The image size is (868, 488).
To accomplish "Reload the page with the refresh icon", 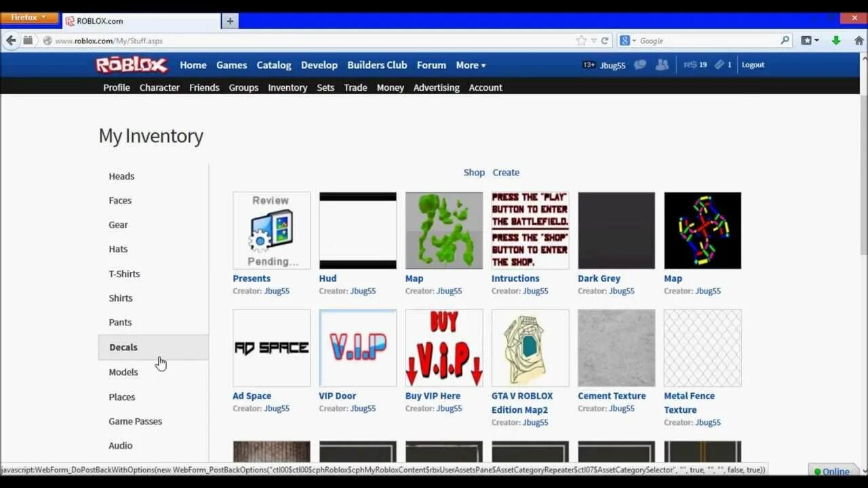I will [x=604, y=41].
